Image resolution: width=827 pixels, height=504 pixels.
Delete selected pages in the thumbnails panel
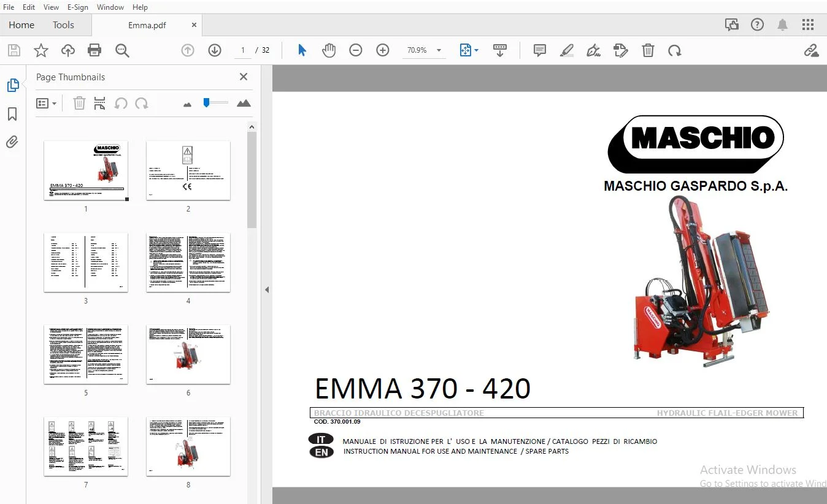point(79,104)
